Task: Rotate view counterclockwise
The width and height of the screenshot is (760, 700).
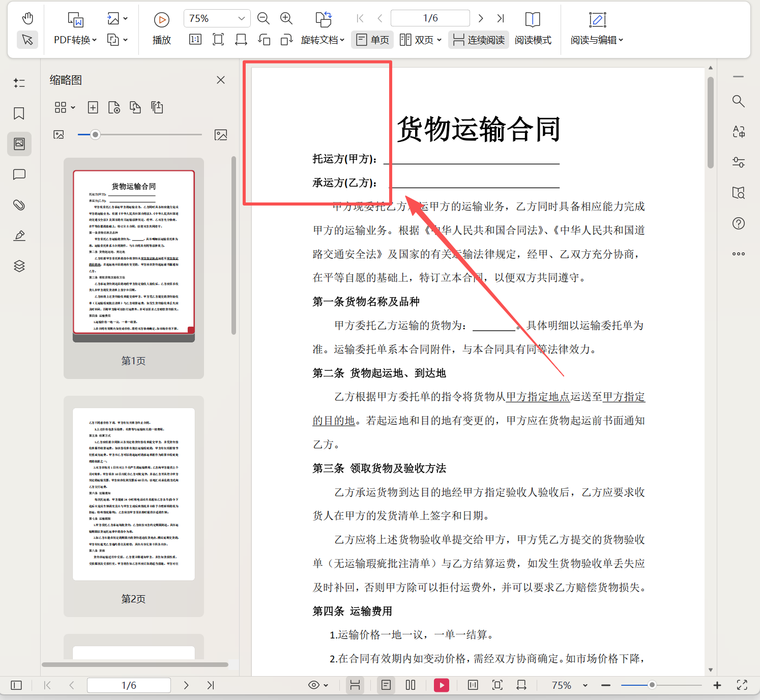Action: point(264,40)
